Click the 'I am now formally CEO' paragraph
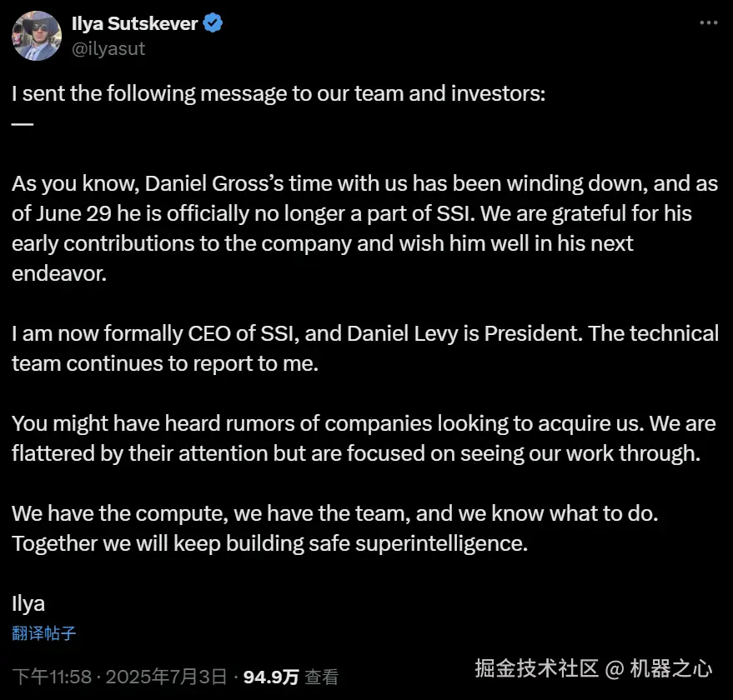The height and width of the screenshot is (700, 733). [364, 348]
